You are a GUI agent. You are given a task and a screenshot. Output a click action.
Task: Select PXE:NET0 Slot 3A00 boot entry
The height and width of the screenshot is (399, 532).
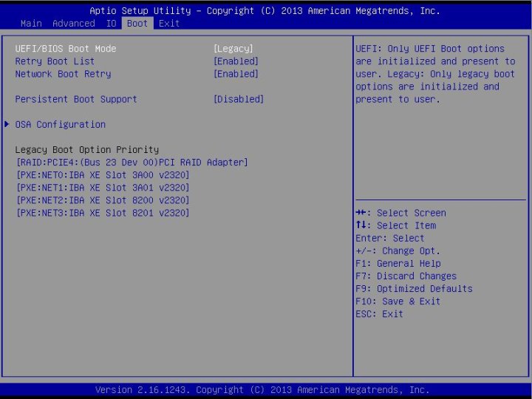(x=103, y=175)
